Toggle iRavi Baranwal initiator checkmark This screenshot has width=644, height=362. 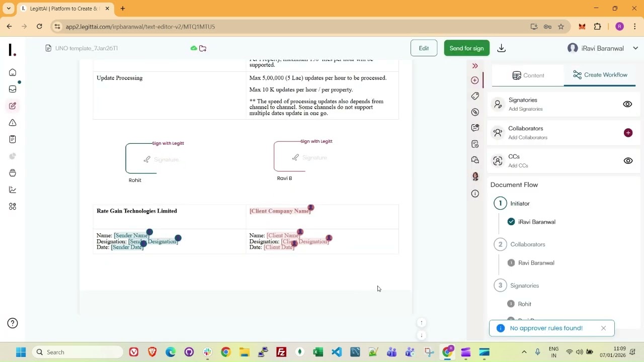pyautogui.click(x=511, y=222)
